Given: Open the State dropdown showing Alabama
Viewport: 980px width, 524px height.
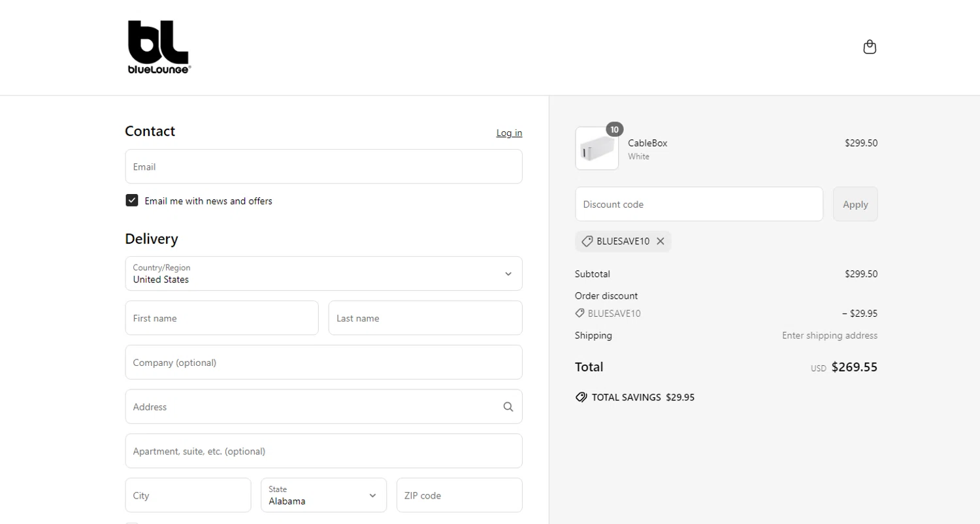Looking at the screenshot, I should point(323,495).
